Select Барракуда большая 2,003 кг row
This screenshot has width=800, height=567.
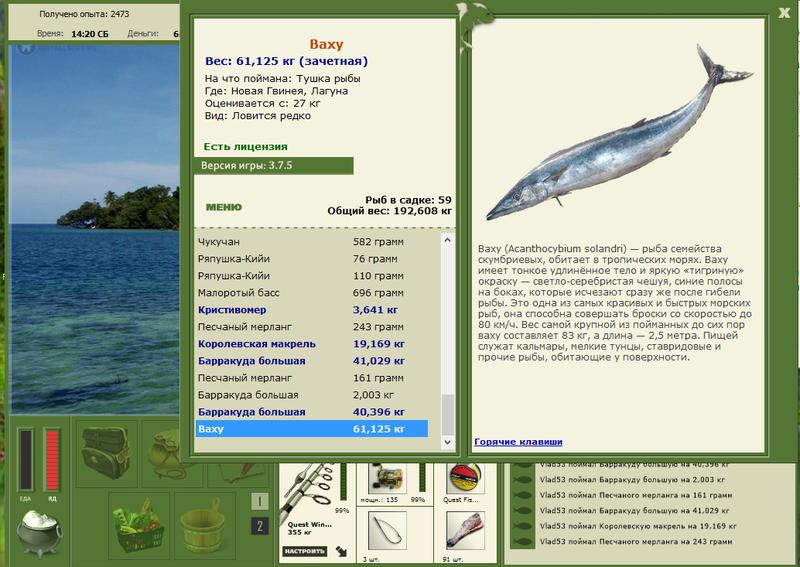312,395
